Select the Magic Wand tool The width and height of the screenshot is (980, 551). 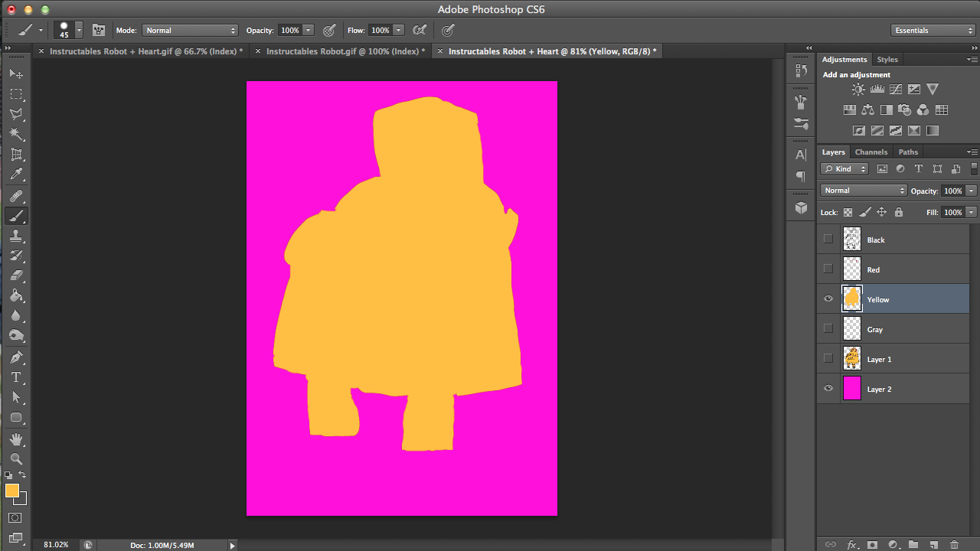pos(16,134)
